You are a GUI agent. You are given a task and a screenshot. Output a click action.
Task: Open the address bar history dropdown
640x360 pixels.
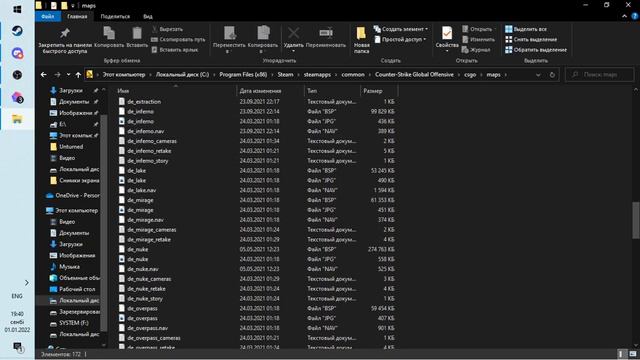tap(538, 75)
